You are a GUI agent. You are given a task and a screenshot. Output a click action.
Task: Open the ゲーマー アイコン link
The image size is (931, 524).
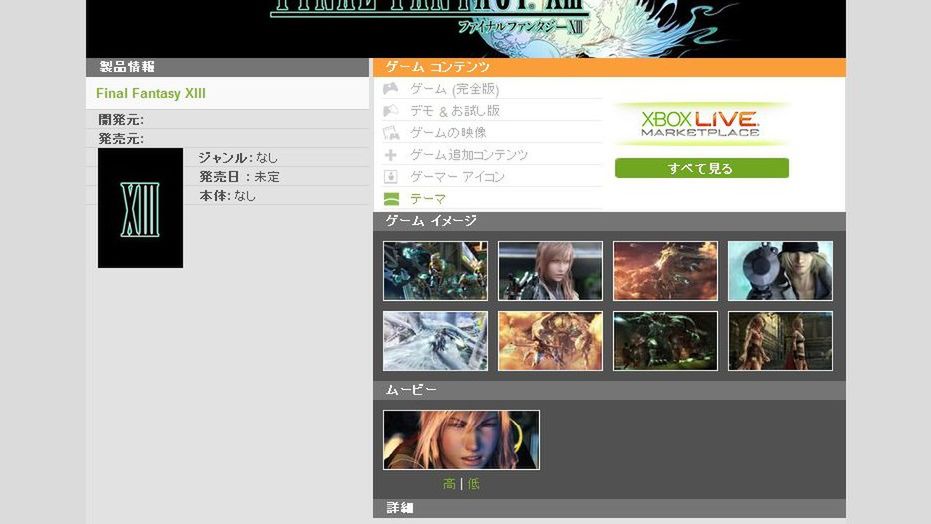click(457, 177)
